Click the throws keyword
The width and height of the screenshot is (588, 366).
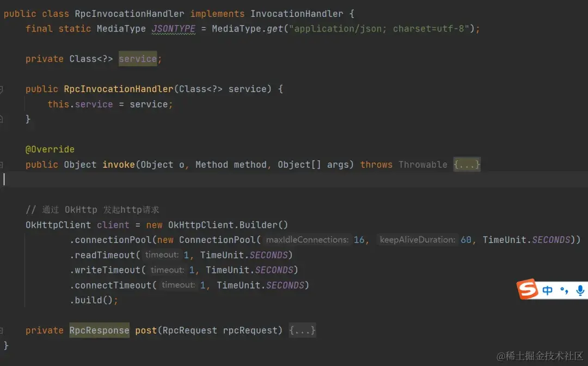pos(376,164)
